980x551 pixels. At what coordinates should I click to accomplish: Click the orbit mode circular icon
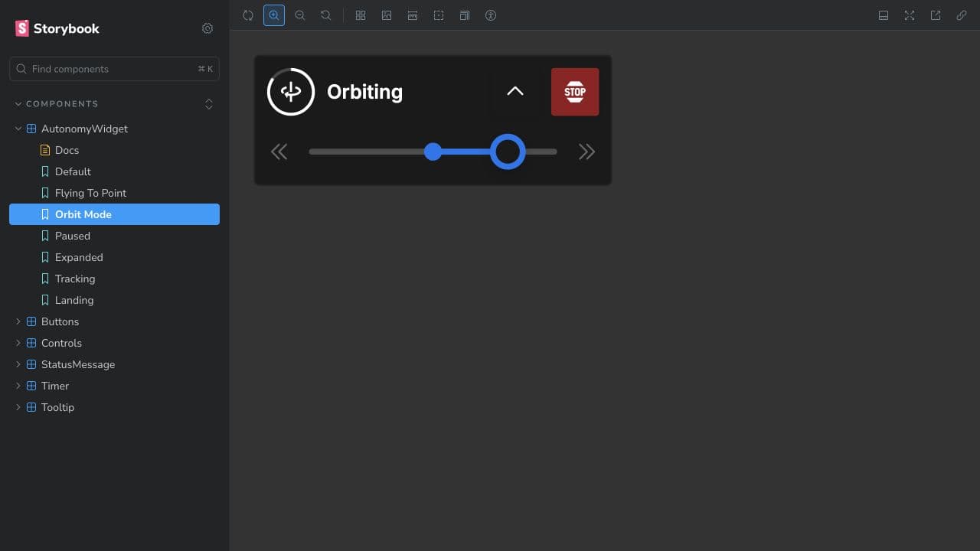pyautogui.click(x=291, y=92)
